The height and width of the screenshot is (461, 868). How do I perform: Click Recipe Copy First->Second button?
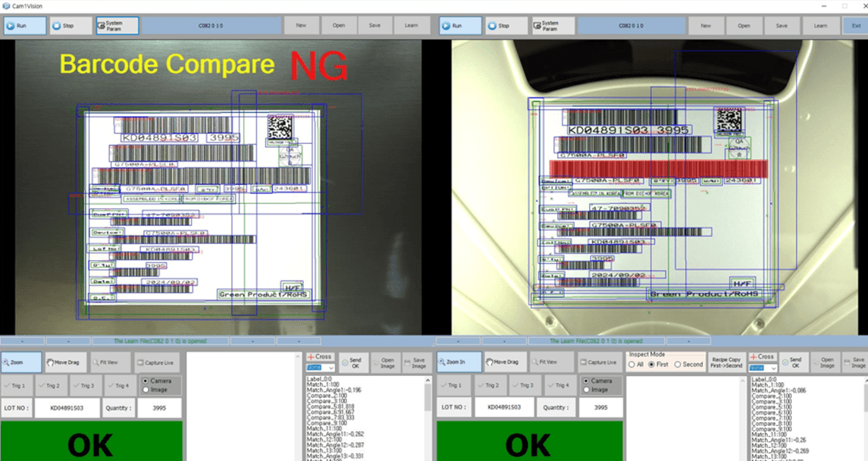coord(725,362)
